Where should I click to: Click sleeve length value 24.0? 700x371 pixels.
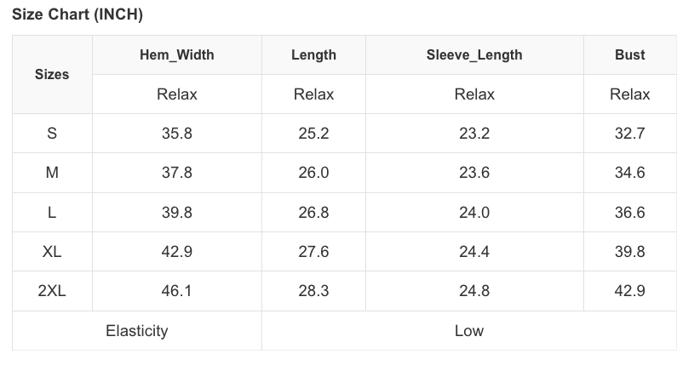[474, 212]
